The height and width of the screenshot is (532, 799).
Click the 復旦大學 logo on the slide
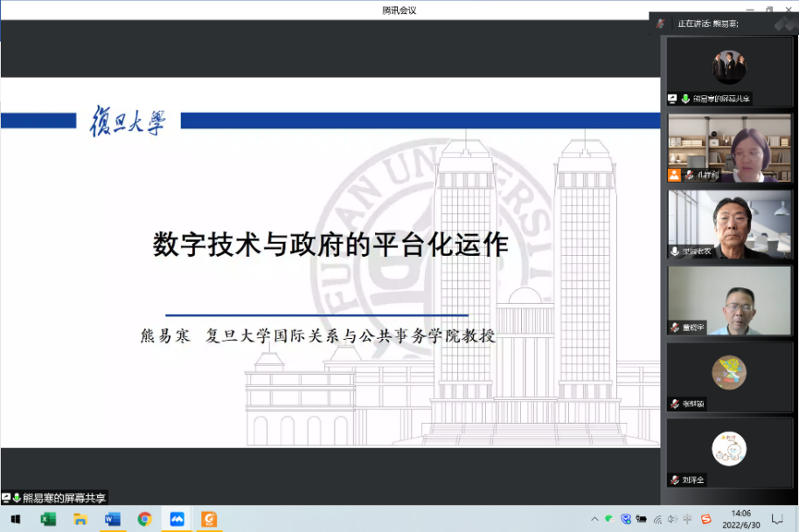point(128,121)
